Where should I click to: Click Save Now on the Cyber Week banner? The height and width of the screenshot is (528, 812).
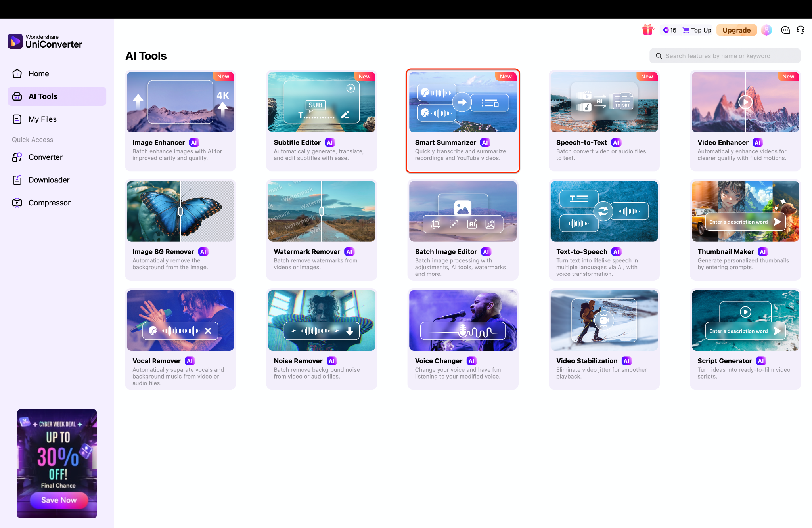[x=58, y=500]
